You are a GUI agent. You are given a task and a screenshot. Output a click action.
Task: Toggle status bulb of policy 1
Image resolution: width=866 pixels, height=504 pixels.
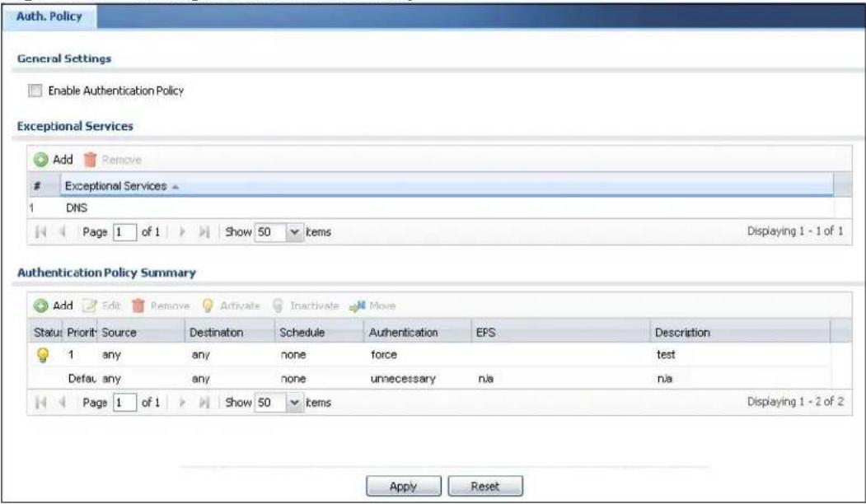pyautogui.click(x=43, y=354)
